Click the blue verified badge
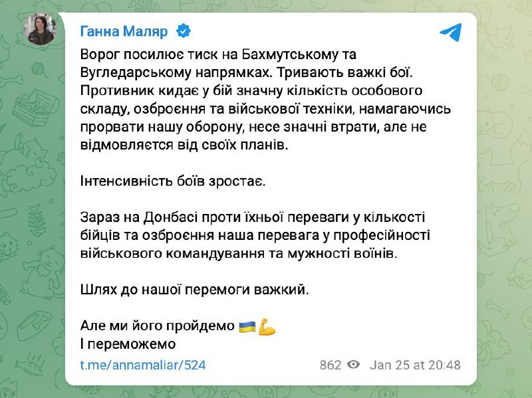The height and width of the screenshot is (398, 532). (183, 31)
